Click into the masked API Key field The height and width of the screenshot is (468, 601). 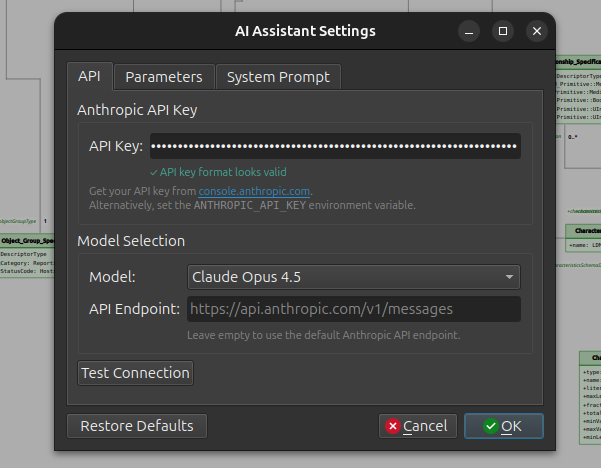335,146
